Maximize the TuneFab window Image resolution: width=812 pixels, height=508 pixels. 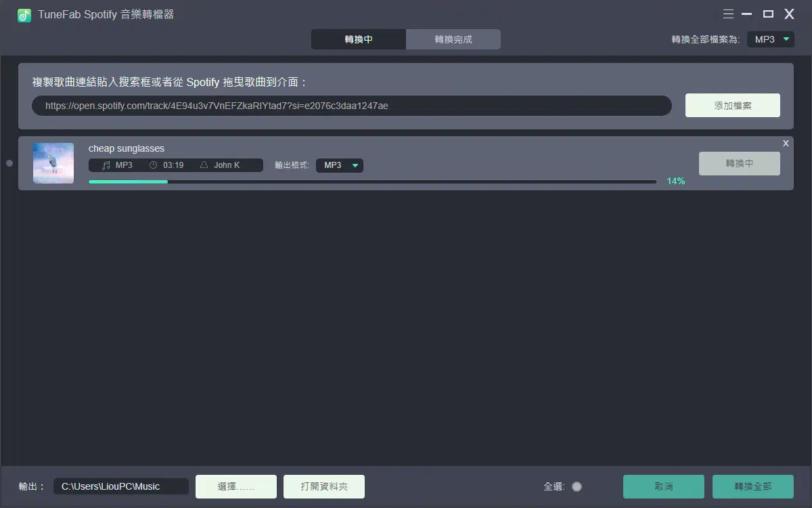(768, 14)
